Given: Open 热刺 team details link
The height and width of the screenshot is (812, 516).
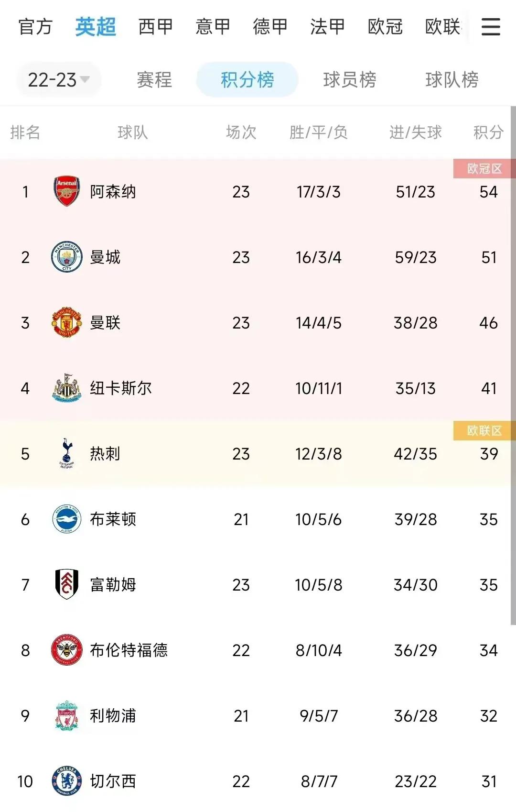Looking at the screenshot, I should [x=105, y=454].
